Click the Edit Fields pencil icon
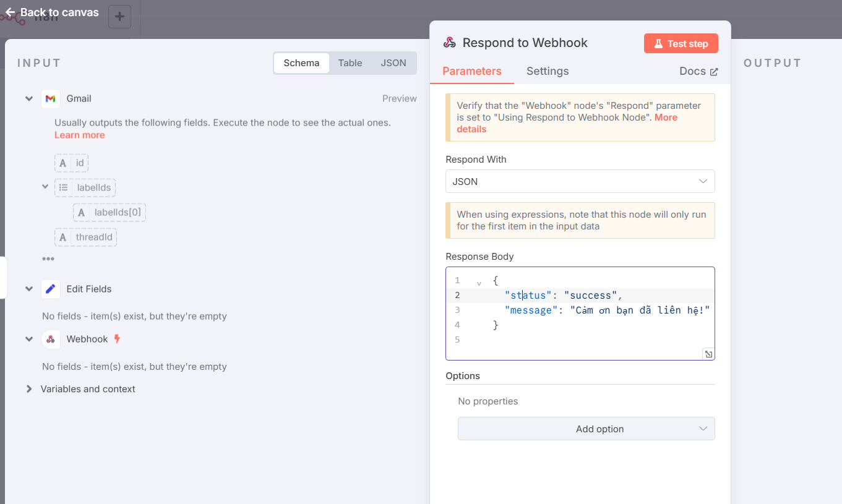The image size is (842, 504). (x=51, y=289)
